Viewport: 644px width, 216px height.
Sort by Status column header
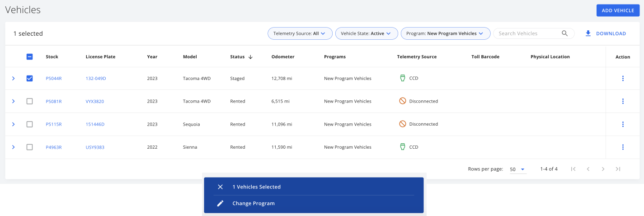click(x=237, y=57)
